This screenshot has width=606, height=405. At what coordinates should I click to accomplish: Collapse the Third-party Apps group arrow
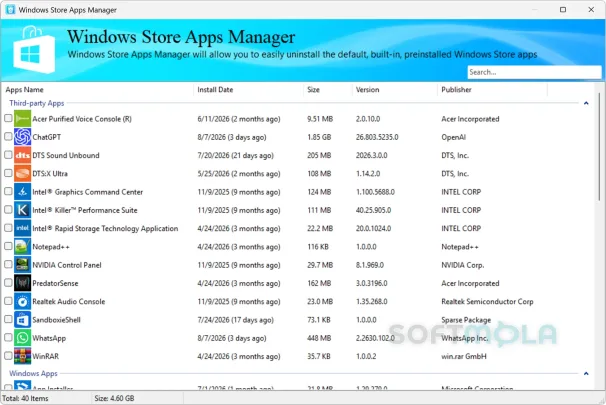tap(586, 103)
